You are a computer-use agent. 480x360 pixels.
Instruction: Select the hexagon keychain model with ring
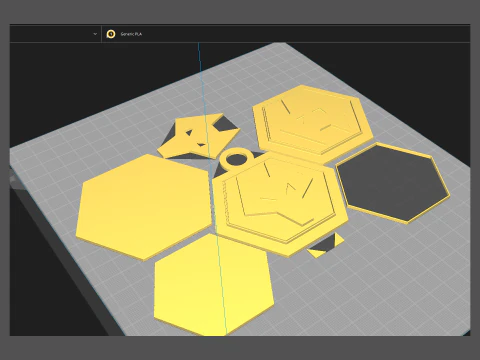tap(280, 203)
